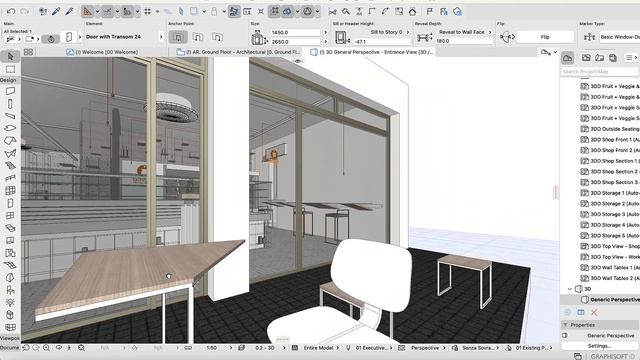
Task: Select the Generic Perspective navigator item
Action: click(x=610, y=300)
